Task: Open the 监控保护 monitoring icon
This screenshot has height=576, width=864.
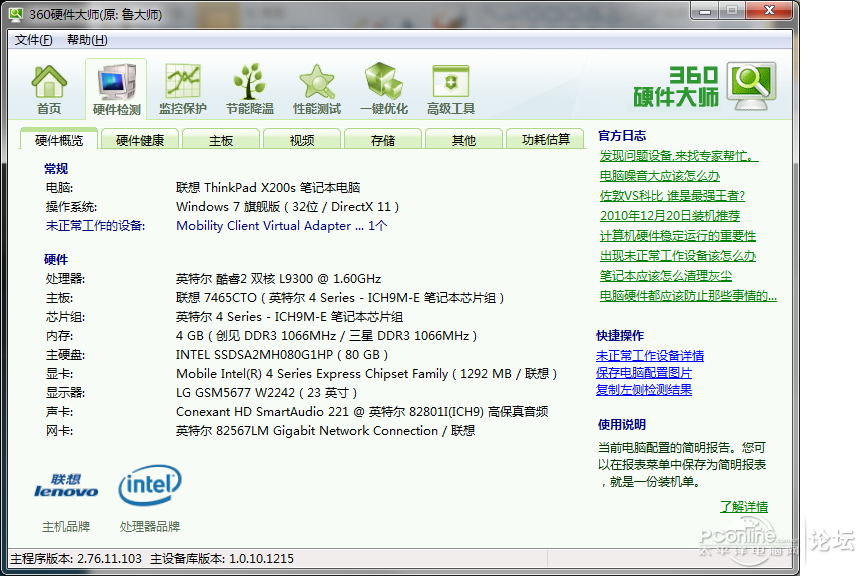Action: [x=183, y=89]
